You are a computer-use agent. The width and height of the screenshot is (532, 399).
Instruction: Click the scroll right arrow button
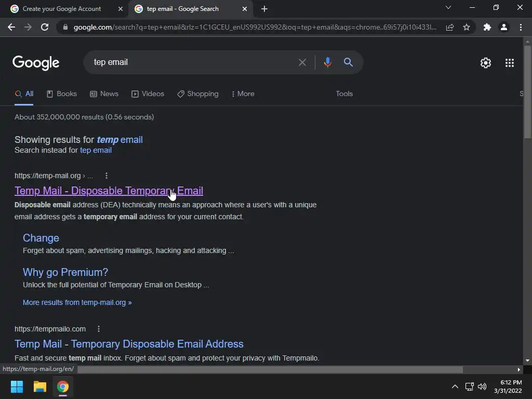pyautogui.click(x=519, y=369)
